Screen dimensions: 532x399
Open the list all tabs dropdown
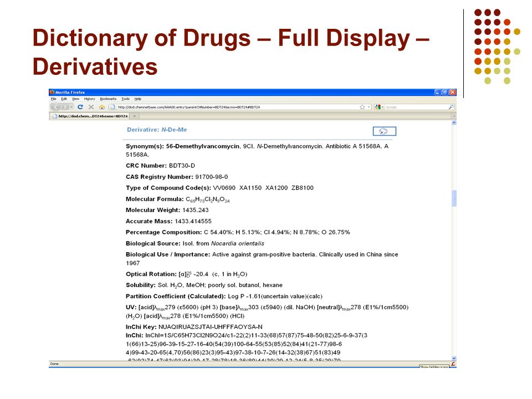pos(454,116)
